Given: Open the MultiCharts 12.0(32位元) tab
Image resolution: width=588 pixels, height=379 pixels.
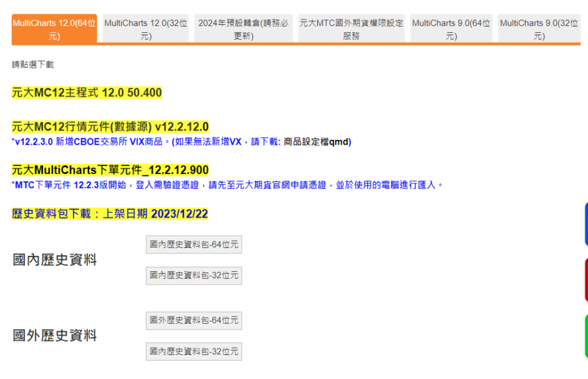Looking at the screenshot, I should (146, 29).
